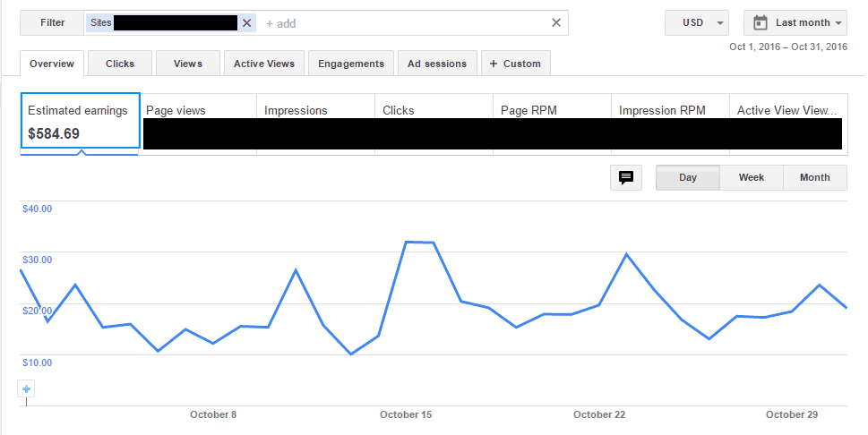Clear all filters in filter bar
This screenshot has width=868, height=435.
(x=556, y=22)
